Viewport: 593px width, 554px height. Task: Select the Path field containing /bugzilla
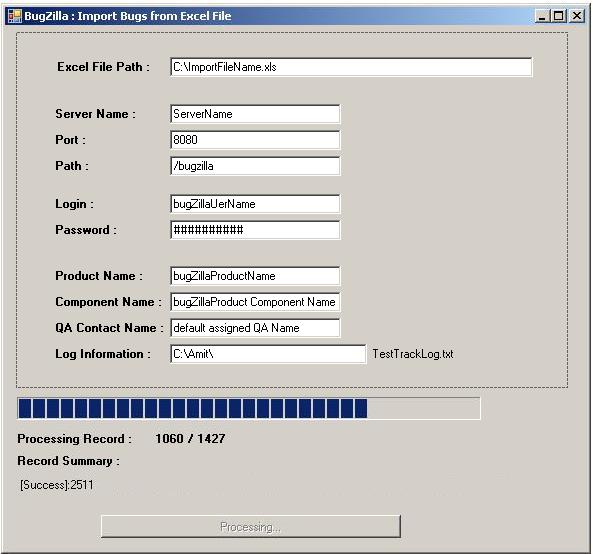pyautogui.click(x=255, y=166)
